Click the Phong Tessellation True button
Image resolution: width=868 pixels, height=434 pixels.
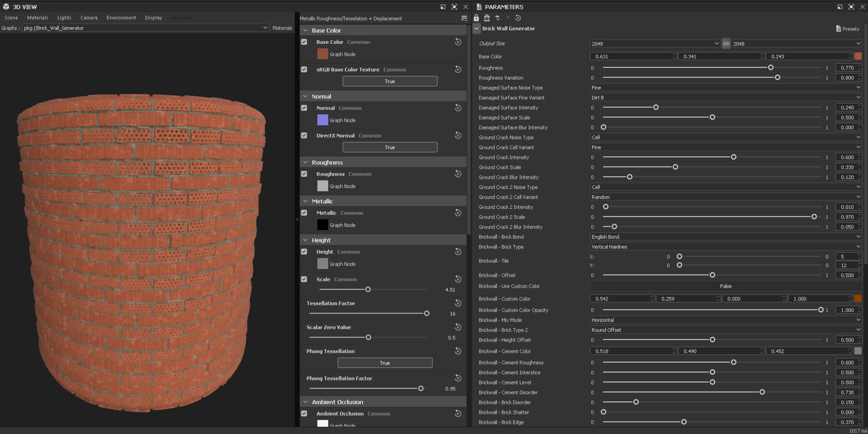[x=384, y=363]
